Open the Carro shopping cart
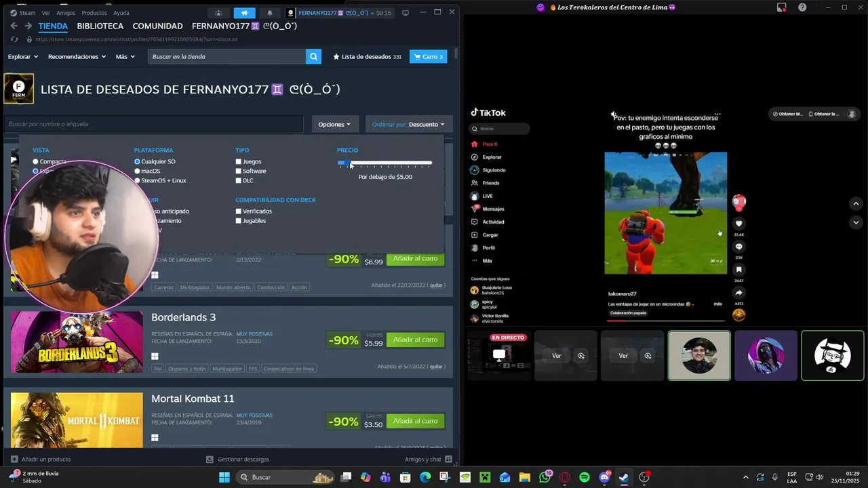Image resolution: width=868 pixels, height=488 pixels. click(428, 57)
